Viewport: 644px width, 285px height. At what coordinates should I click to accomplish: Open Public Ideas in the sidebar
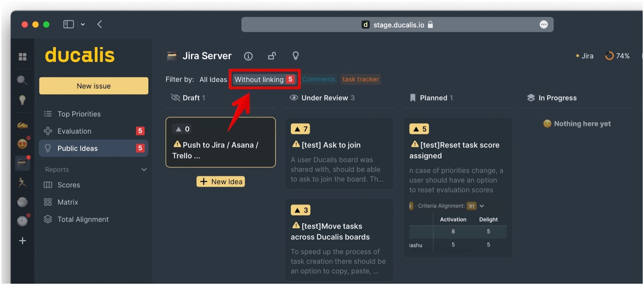coord(93,148)
